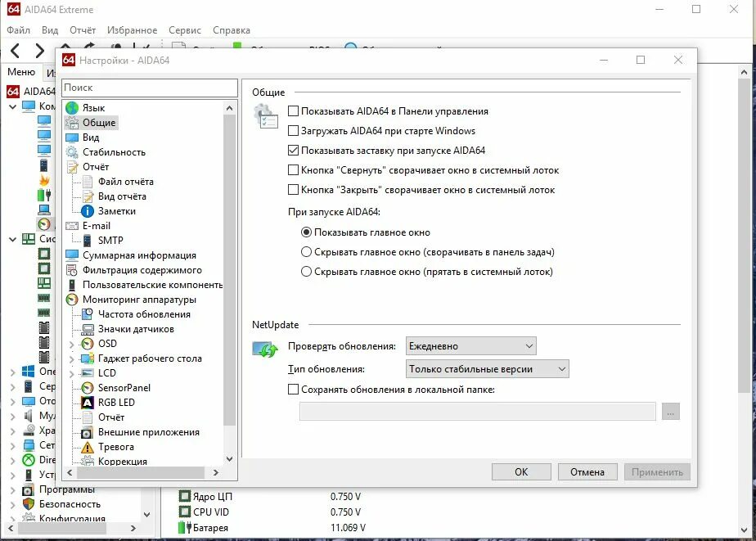Click the forward arrow in main AIDA64 toolbar
Viewport: 756px width, 541px height.
click(x=39, y=50)
